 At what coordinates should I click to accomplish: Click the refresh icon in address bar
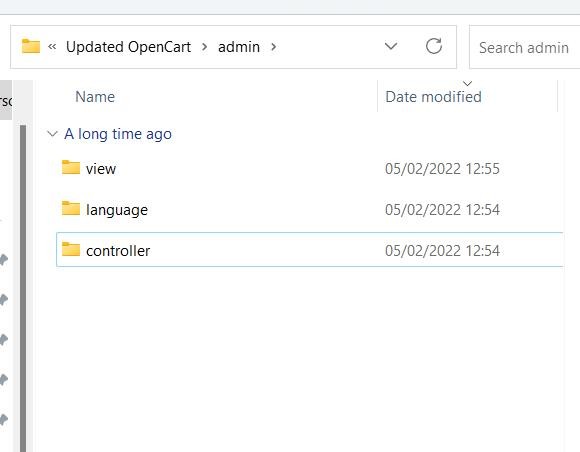coord(434,47)
